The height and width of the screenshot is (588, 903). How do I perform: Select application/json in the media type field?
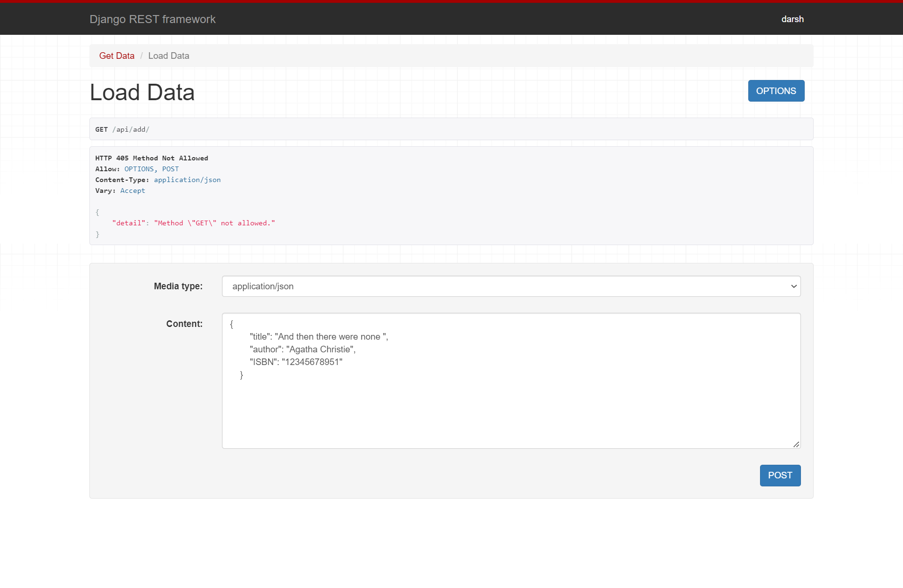[263, 286]
